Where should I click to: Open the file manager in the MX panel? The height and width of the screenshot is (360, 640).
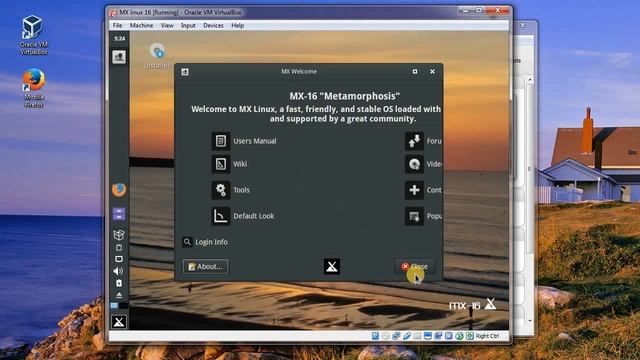pyautogui.click(x=119, y=213)
